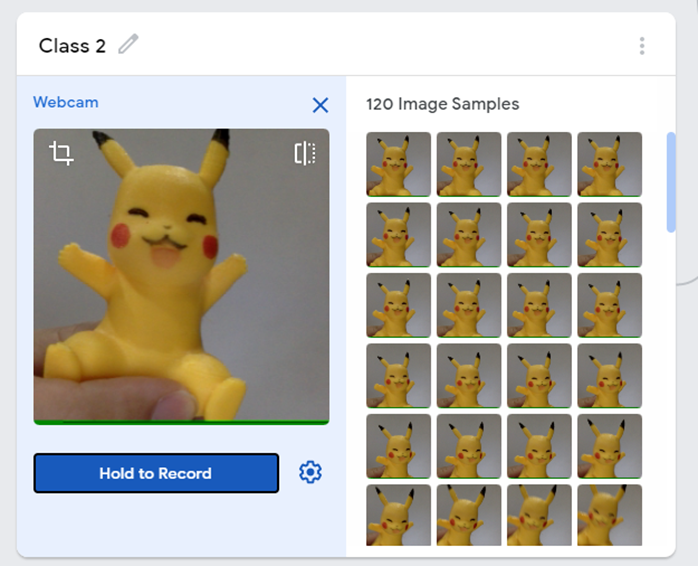Open the Class 2 three-dot options menu

coord(641,46)
